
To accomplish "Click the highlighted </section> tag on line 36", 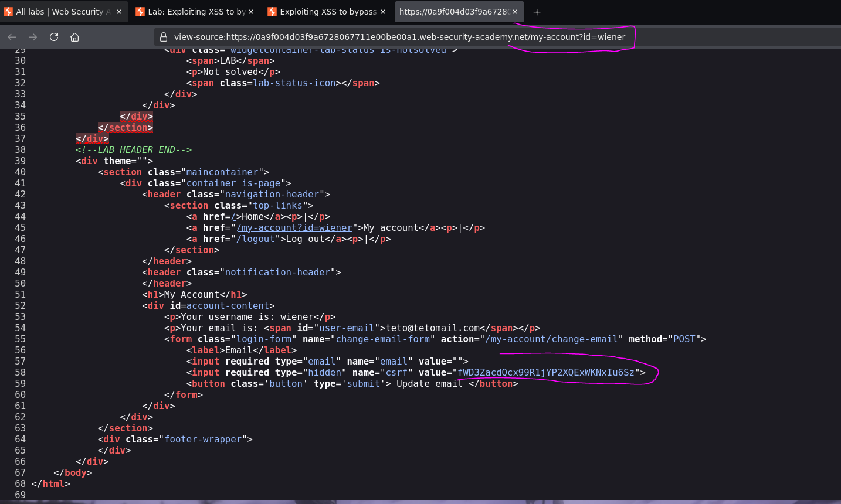I will point(126,127).
